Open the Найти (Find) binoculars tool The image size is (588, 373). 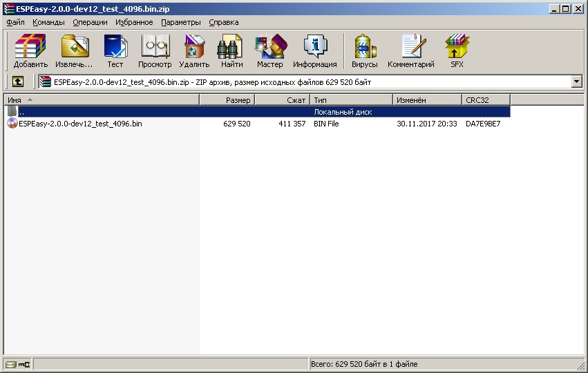(x=231, y=52)
